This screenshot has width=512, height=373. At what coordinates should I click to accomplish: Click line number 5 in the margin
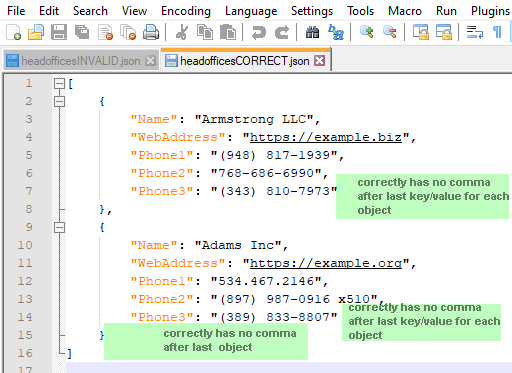29,155
